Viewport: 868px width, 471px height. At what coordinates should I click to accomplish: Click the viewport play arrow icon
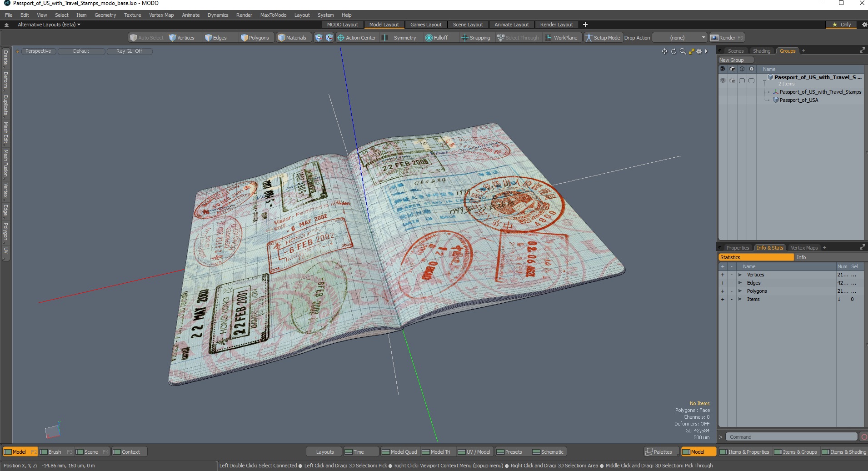coord(706,51)
